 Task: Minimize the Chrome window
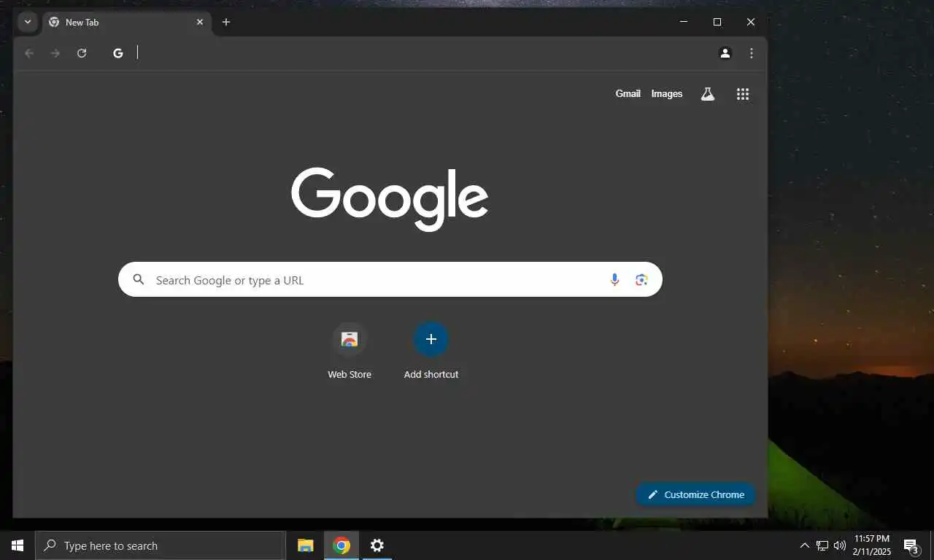click(x=684, y=22)
